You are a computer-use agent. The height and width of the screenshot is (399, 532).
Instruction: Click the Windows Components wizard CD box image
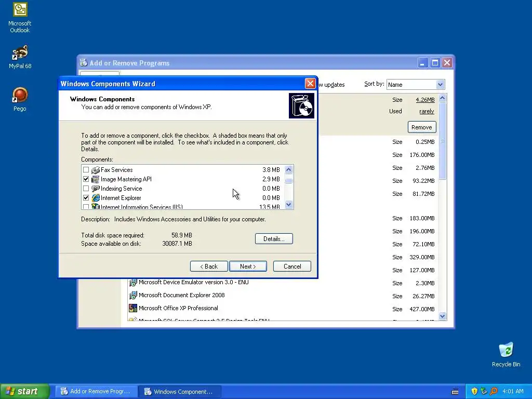[x=302, y=106]
